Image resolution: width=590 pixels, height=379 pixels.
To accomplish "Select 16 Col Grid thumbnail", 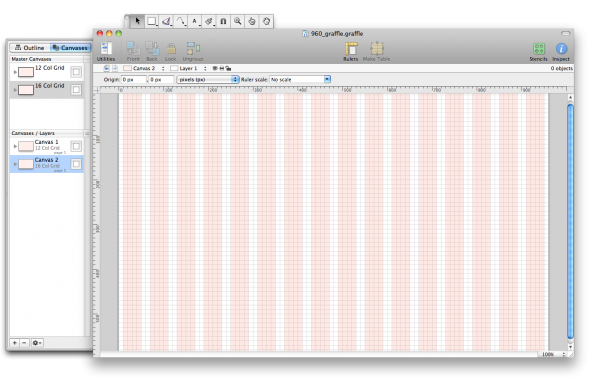I will (26, 90).
